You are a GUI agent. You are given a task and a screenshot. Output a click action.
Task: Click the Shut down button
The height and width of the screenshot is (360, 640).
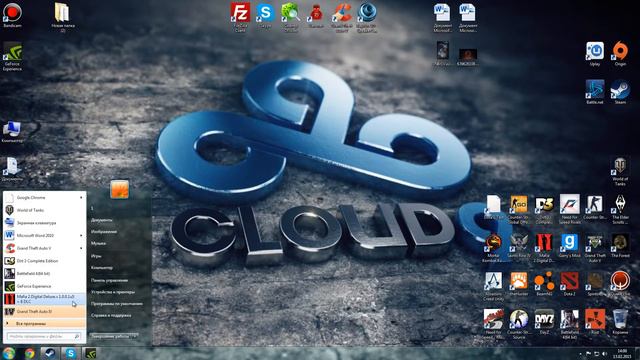click(x=110, y=336)
